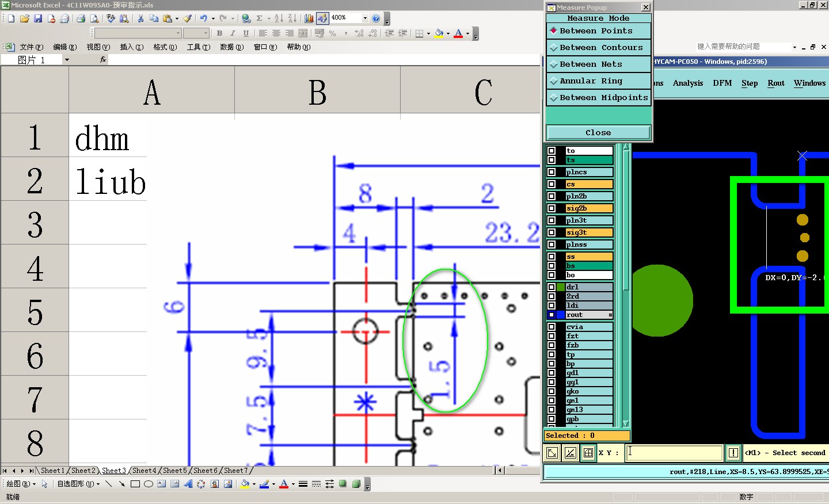Click the X Y coordinate input field

pos(674,453)
